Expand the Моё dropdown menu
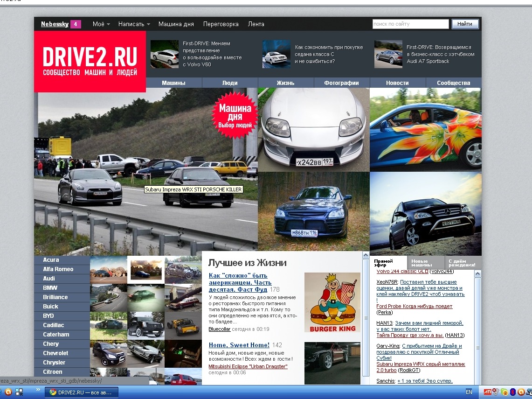Screen dimensions: 532x399 [x=101, y=24]
